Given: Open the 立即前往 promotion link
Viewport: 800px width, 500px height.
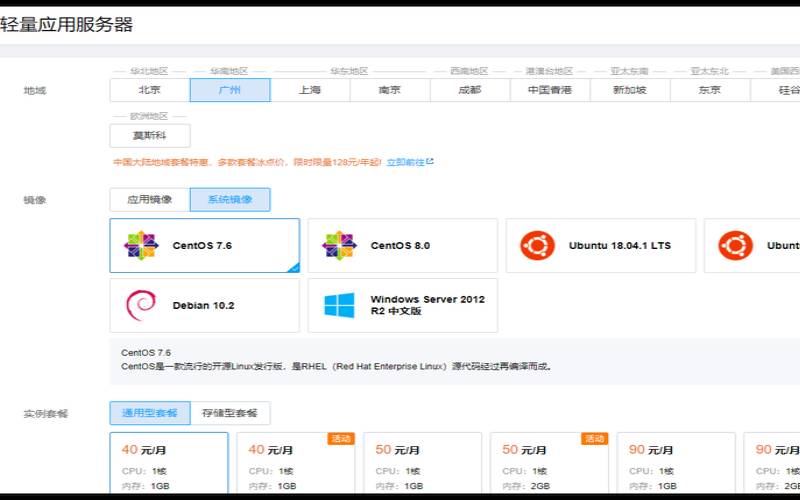Looking at the screenshot, I should pos(406,162).
